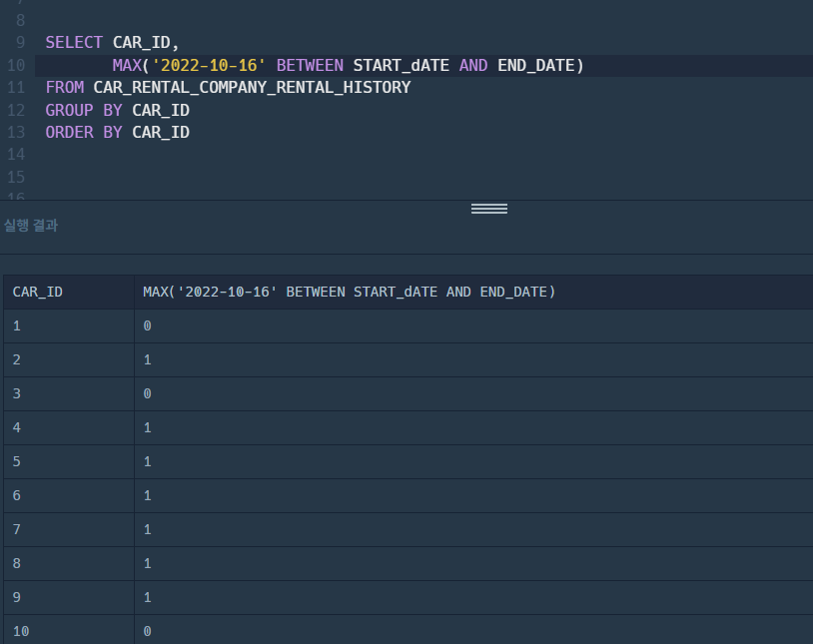Click line number 14 in the gutter
The image size is (813, 644).
pyautogui.click(x=16, y=155)
